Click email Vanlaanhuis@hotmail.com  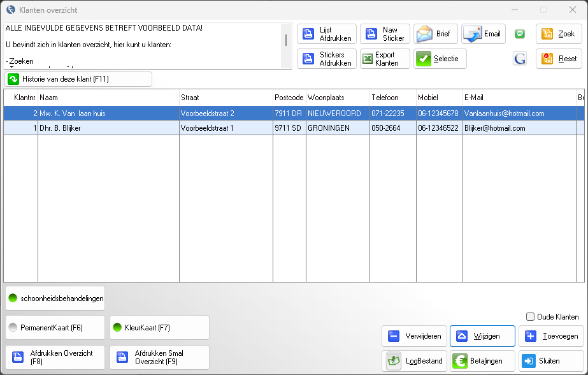pyautogui.click(x=519, y=114)
